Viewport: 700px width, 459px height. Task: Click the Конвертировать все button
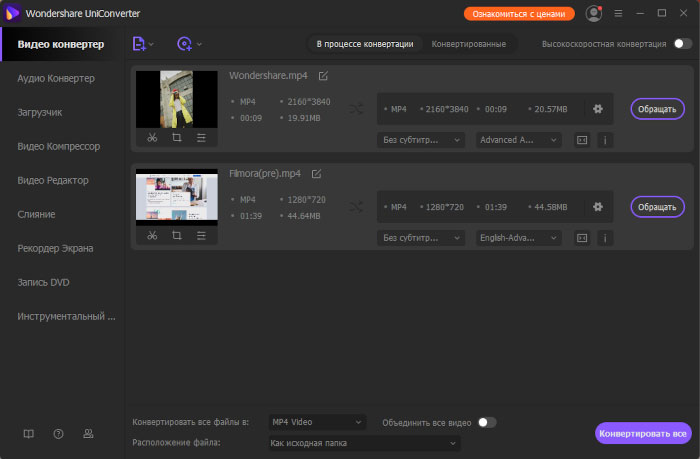coord(643,433)
